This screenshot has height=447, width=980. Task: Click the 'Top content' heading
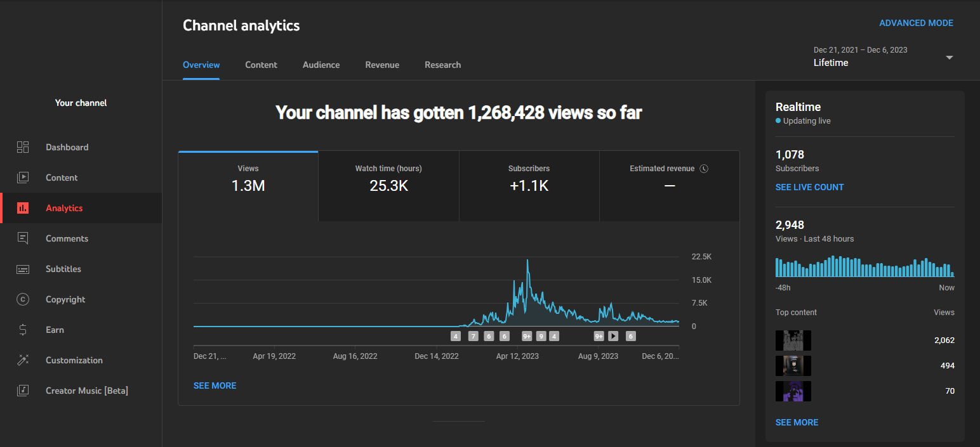(796, 312)
